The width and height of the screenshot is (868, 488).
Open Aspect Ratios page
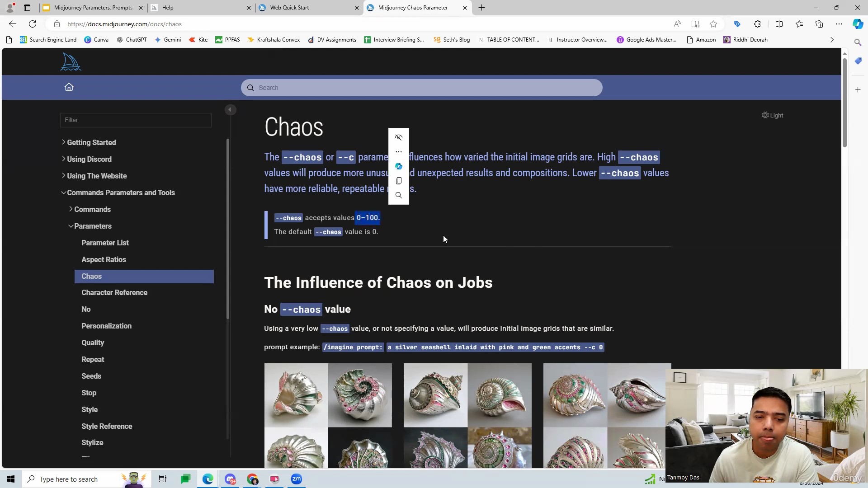click(104, 259)
